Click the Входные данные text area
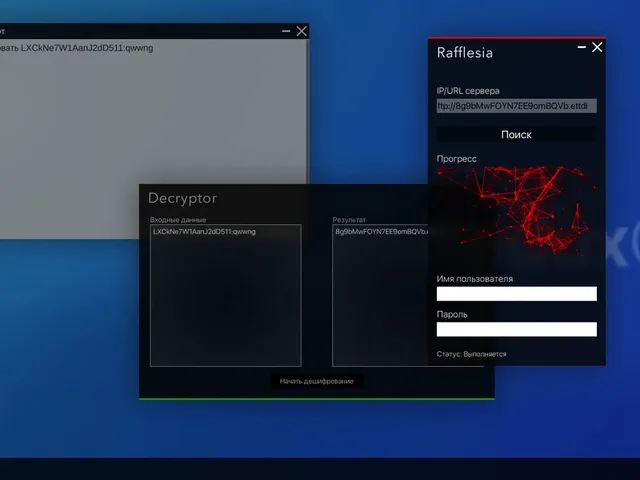The width and height of the screenshot is (640, 480). 226,296
